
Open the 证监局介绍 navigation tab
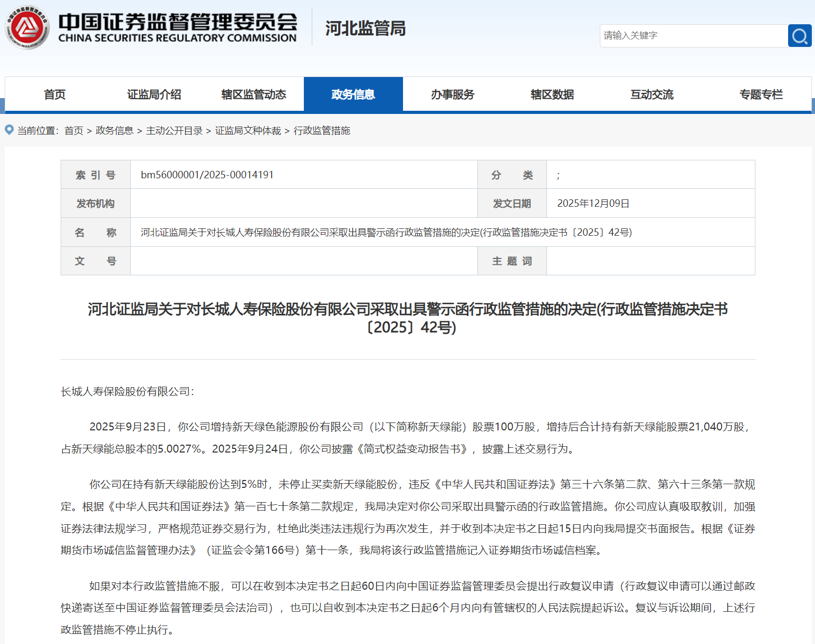pos(154,94)
